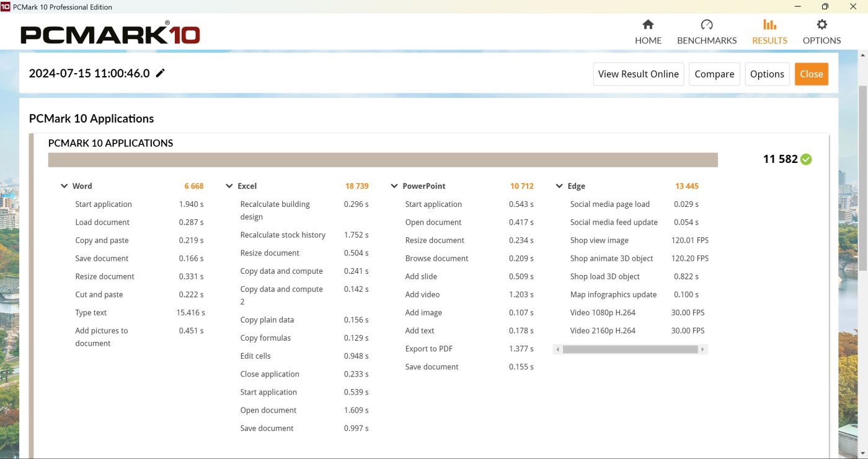Go to the RESULTS tab label
The height and width of the screenshot is (459, 868).
click(769, 40)
